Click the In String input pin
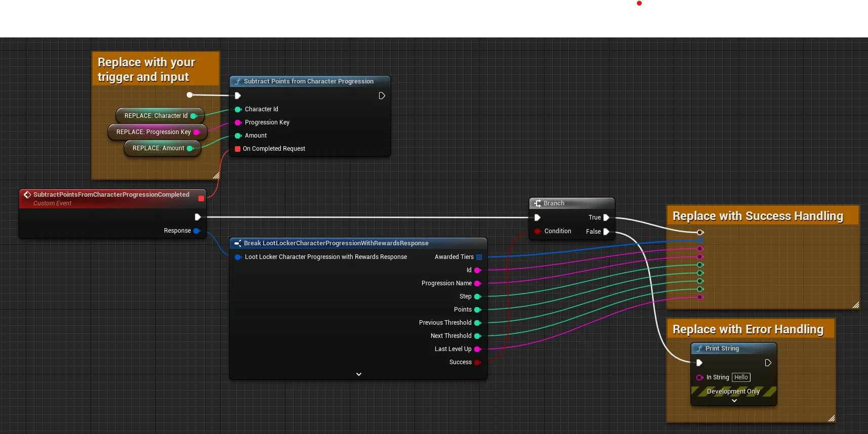The height and width of the screenshot is (434, 868). tap(699, 377)
